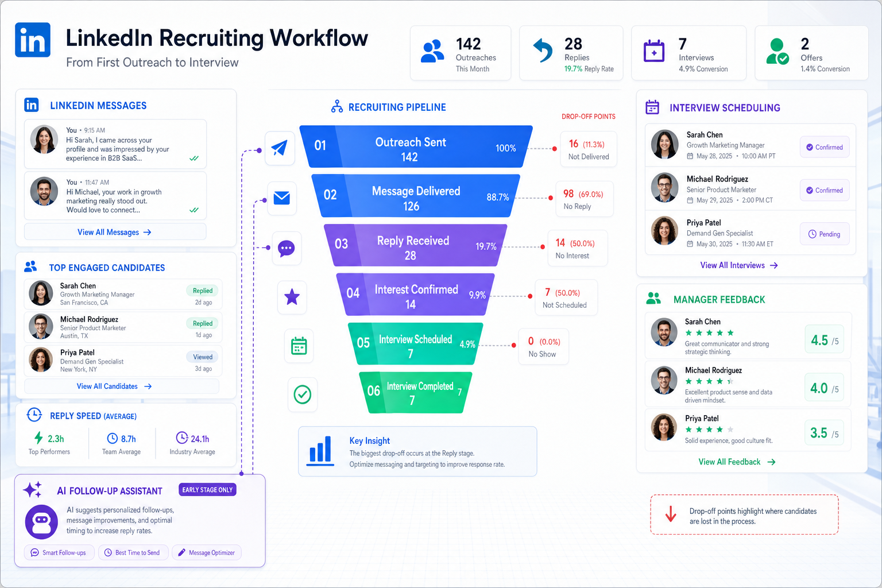Click the Smart Follow-ups button
Viewport: 882px width, 588px height.
point(59,552)
